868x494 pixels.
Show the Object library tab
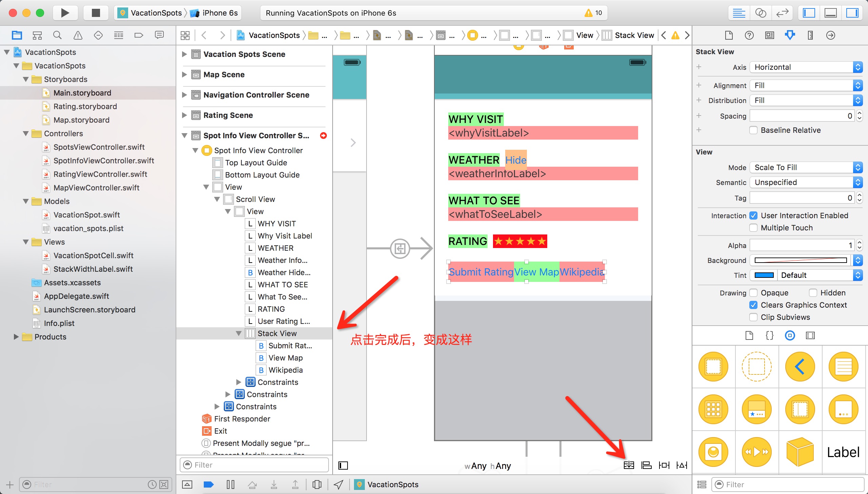[790, 335]
